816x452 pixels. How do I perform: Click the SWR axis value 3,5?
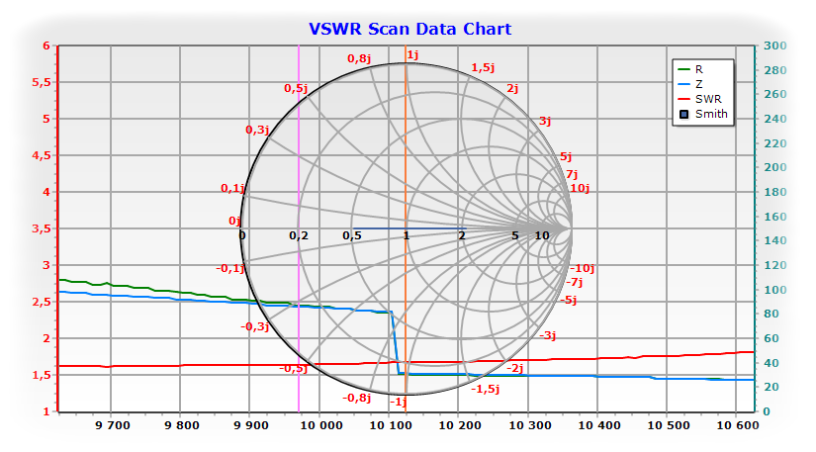tap(42, 229)
